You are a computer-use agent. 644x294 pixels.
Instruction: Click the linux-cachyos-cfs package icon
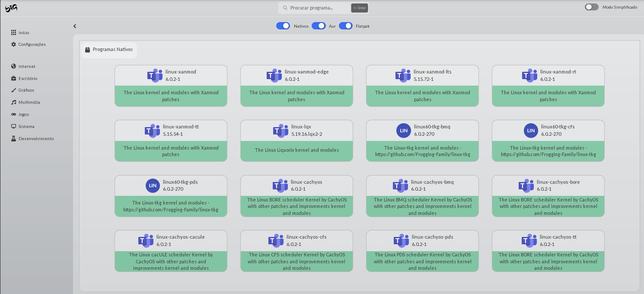276,240
